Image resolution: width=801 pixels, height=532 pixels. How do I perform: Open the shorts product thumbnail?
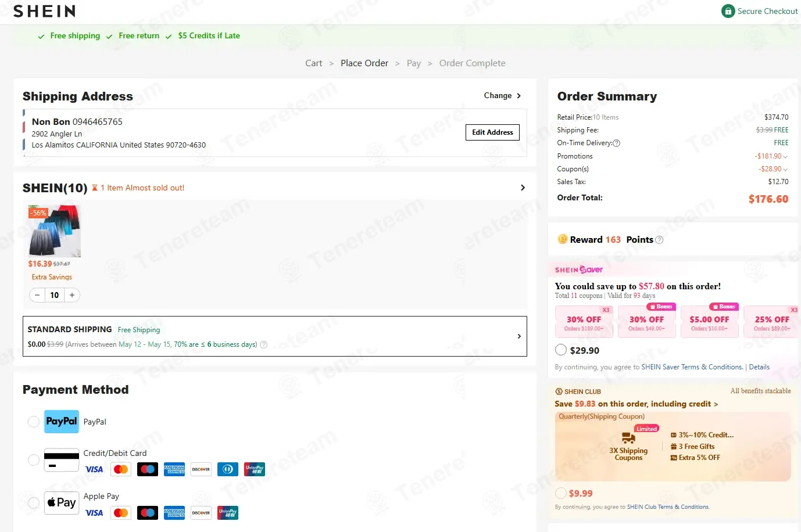(x=55, y=231)
